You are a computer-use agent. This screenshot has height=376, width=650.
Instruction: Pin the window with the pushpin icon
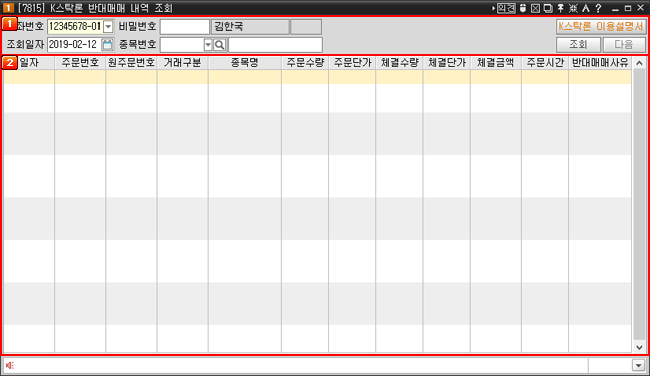(x=560, y=8)
